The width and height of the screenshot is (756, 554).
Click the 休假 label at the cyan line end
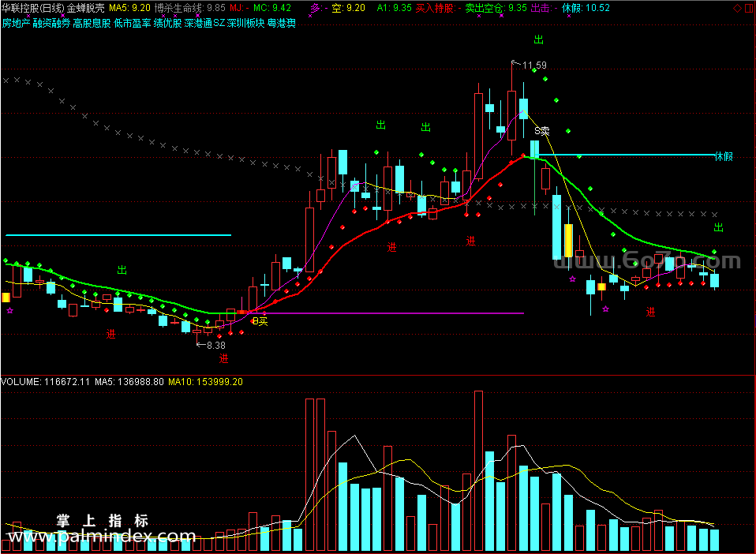pyautogui.click(x=724, y=156)
